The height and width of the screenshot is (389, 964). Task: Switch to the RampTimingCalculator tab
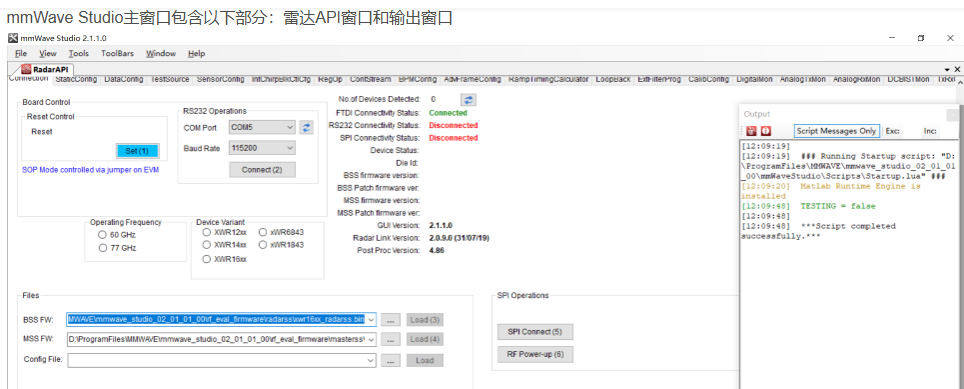click(549, 79)
